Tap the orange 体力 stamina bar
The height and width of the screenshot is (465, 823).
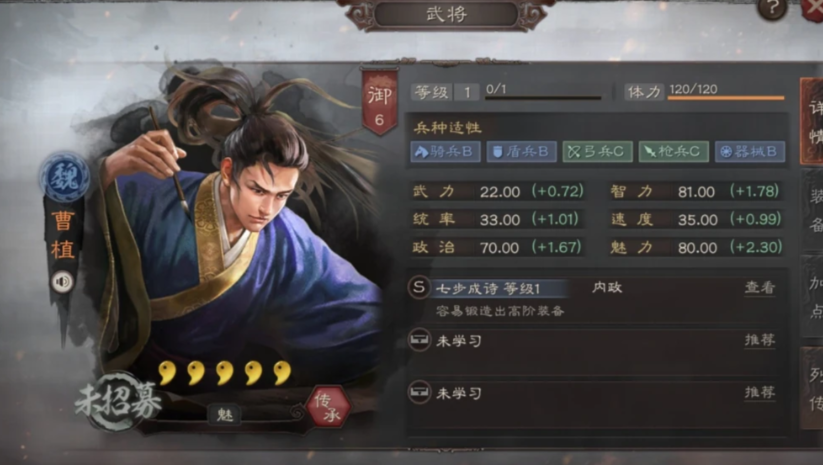[726, 98]
